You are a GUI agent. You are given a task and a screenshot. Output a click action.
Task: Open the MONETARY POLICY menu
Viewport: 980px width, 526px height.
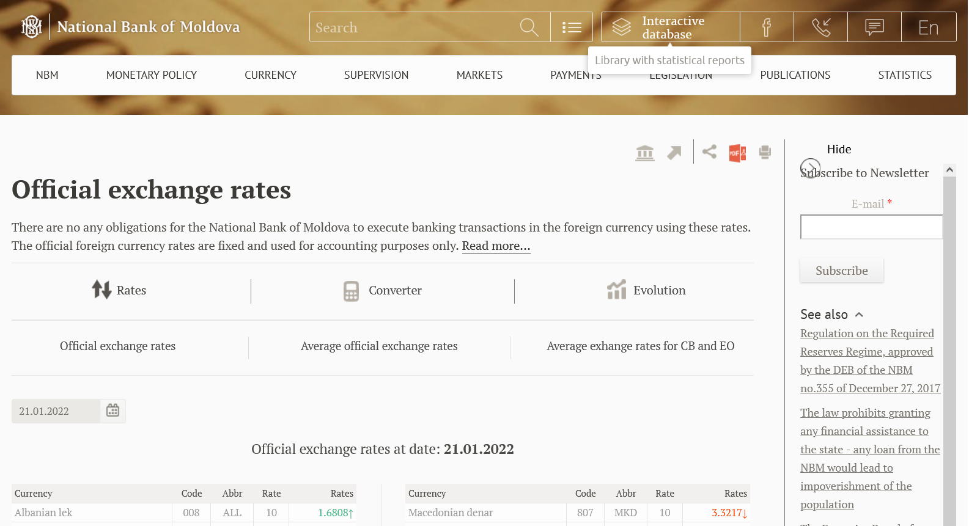[152, 75]
